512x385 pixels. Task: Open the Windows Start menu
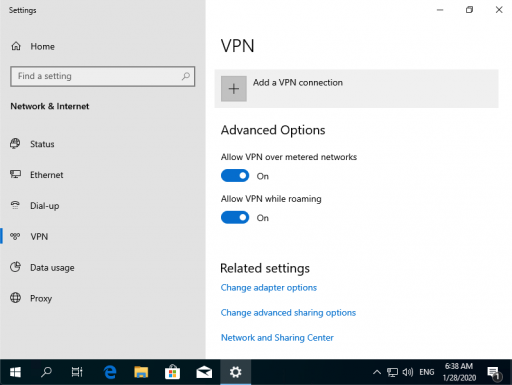pos(15,372)
